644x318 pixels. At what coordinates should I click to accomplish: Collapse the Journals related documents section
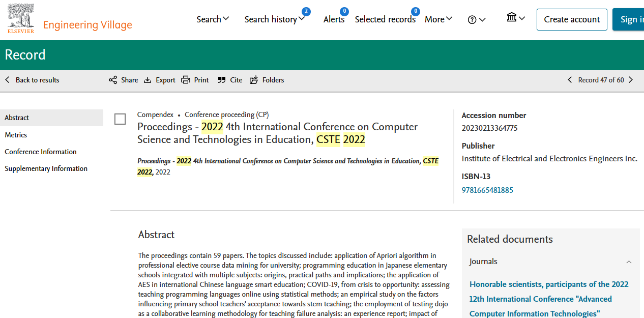[x=629, y=262]
